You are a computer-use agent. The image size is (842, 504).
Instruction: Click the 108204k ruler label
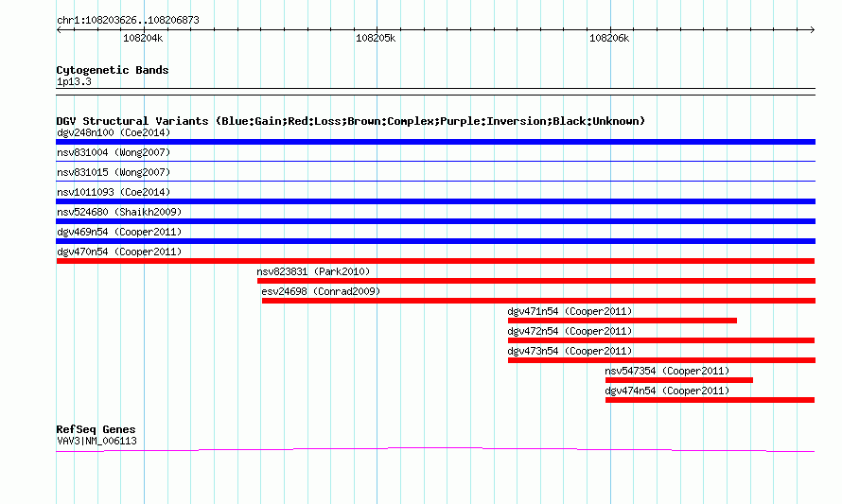[x=143, y=38]
